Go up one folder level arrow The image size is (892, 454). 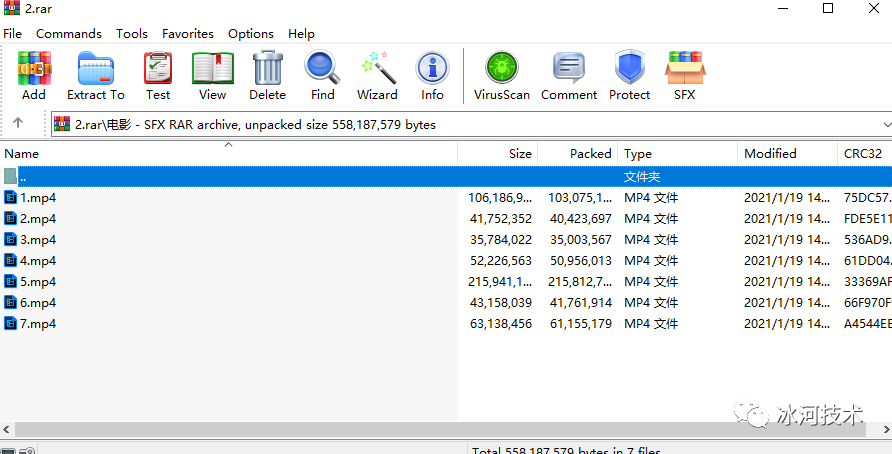(x=18, y=122)
